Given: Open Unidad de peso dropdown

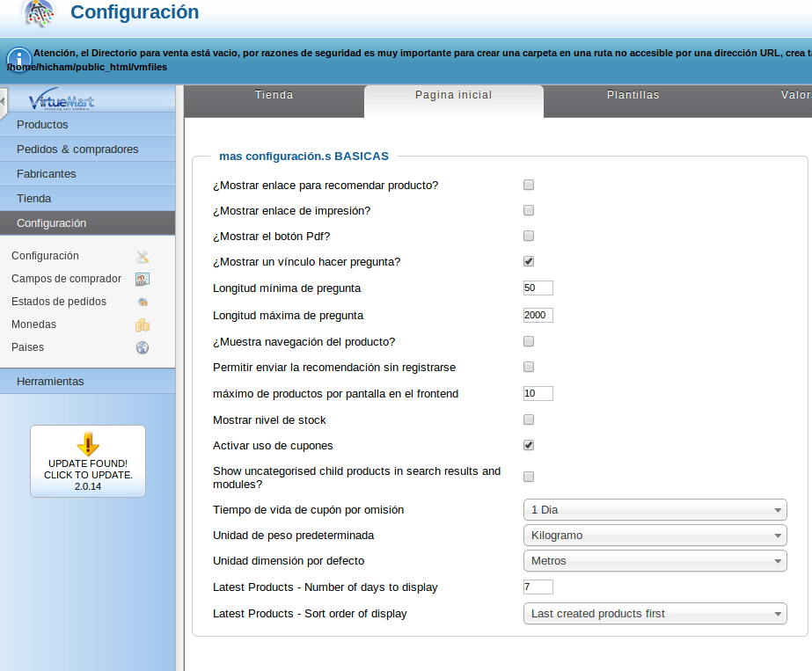Looking at the screenshot, I should coord(655,536).
